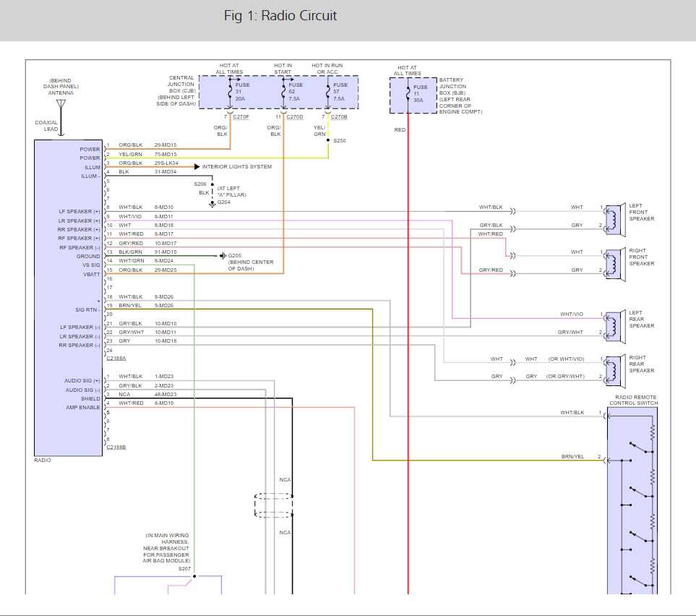Click the left front speaker icon

point(615,218)
